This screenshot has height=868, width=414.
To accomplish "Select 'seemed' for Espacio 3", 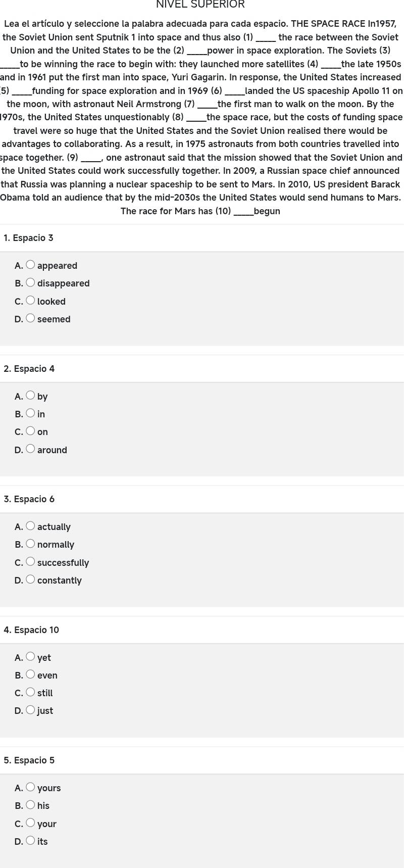I will [30, 318].
